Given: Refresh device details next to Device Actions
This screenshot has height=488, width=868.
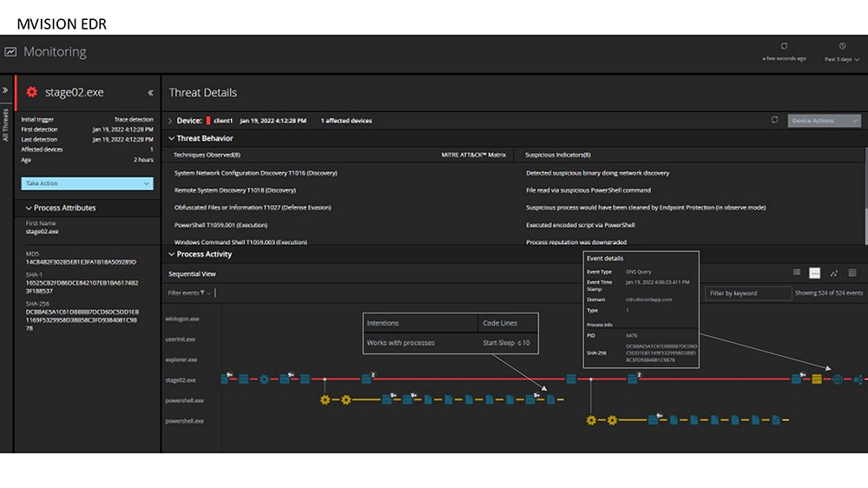Looking at the screenshot, I should click(774, 120).
